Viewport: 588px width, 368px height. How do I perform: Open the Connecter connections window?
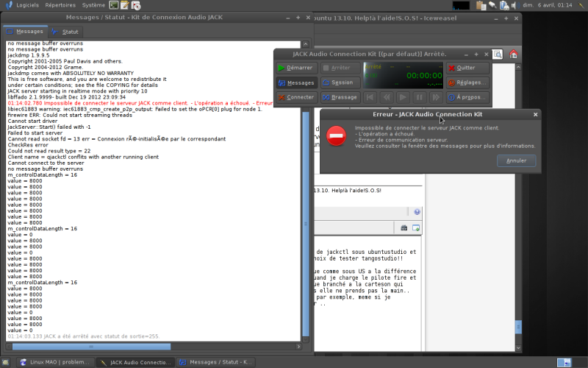tap(297, 97)
